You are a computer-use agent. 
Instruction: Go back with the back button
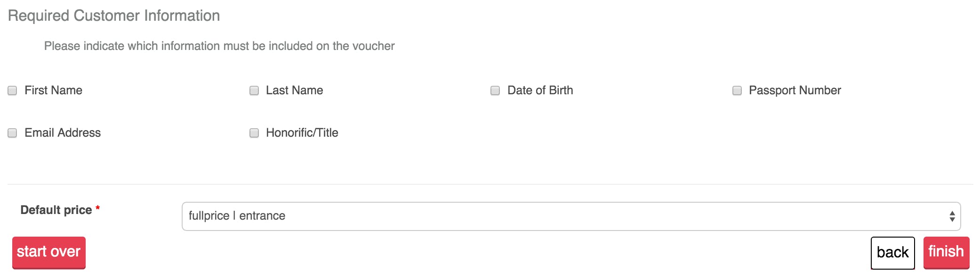tap(892, 253)
